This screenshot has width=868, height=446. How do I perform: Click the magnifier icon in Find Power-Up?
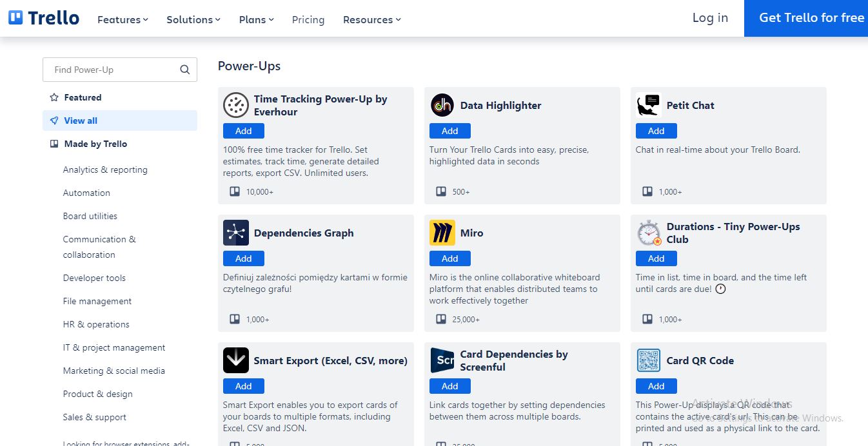pyautogui.click(x=184, y=70)
